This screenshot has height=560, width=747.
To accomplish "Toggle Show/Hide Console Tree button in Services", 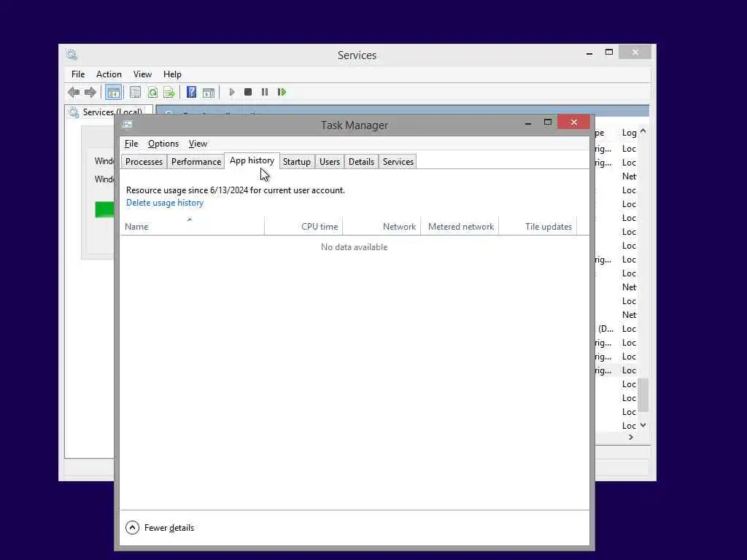I will [x=113, y=93].
